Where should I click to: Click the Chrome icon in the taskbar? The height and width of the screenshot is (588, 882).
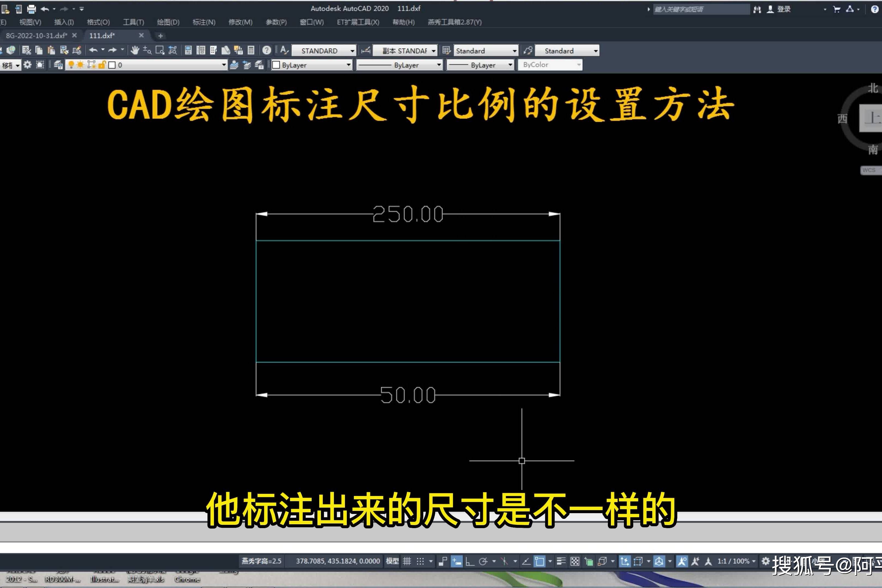tap(187, 579)
